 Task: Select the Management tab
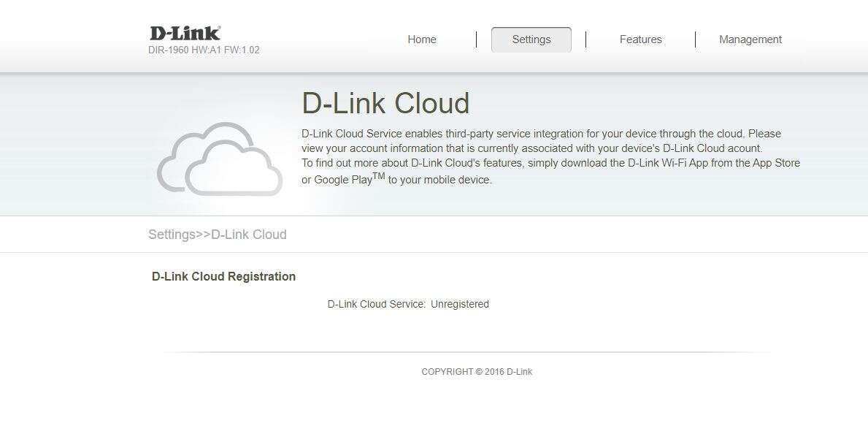[750, 39]
